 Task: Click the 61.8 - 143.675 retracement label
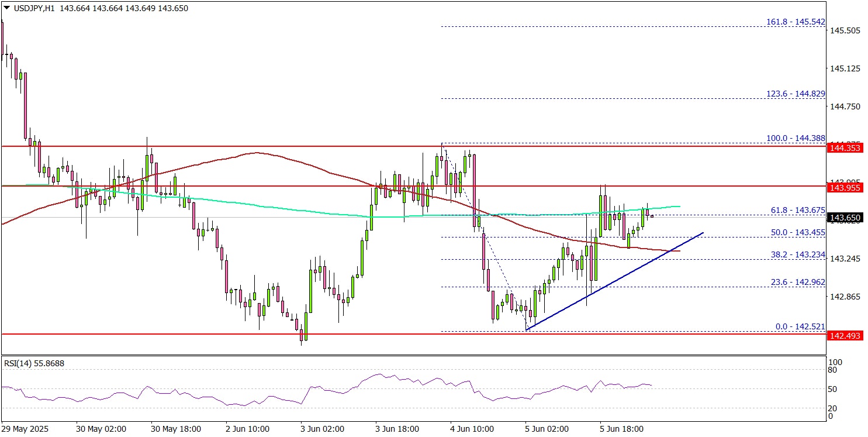pyautogui.click(x=798, y=210)
